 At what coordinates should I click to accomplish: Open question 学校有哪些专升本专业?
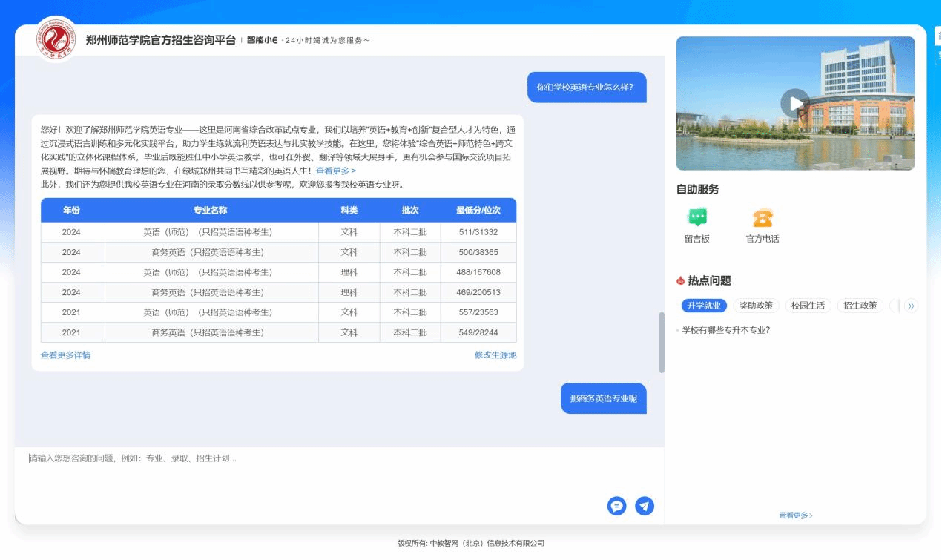(x=725, y=330)
